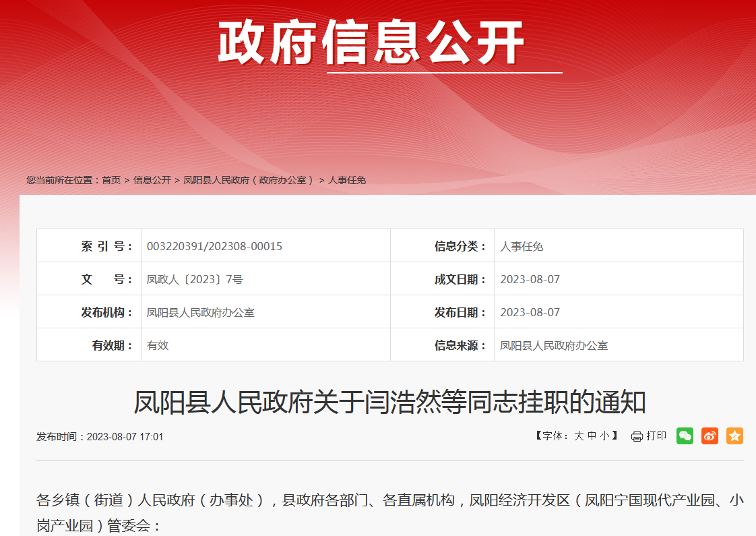This screenshot has height=536, width=756.
Task: Click the 发布日期 label cell
Action: coord(442,312)
